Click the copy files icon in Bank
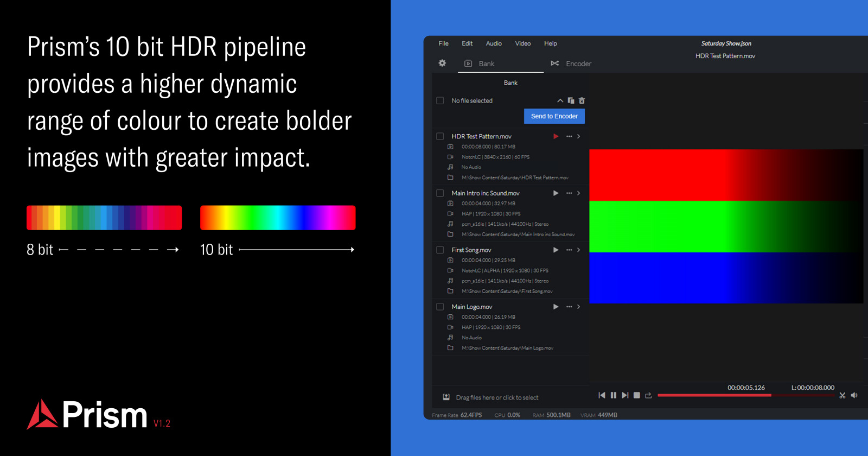The image size is (868, 456). pos(571,101)
